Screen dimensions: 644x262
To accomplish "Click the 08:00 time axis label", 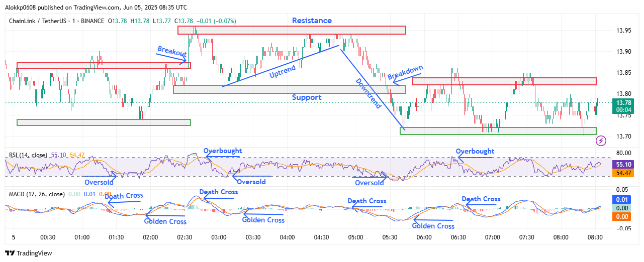I will [561, 237].
